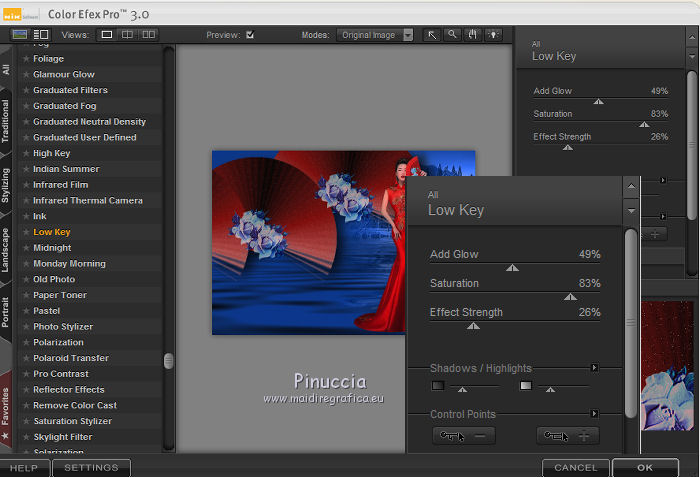Click the subtract control point button

click(x=463, y=436)
